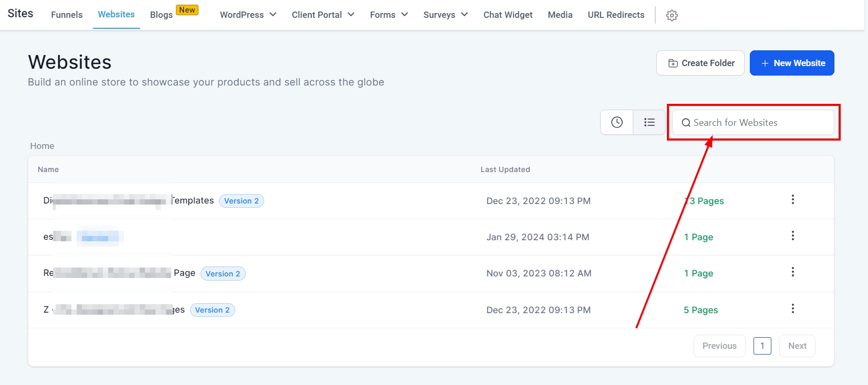868x385 pixels.
Task: Go to the Chat Widget tab
Action: click(508, 15)
